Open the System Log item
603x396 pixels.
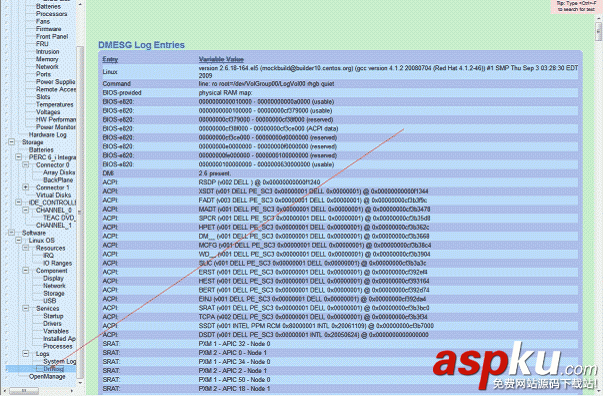click(60, 361)
